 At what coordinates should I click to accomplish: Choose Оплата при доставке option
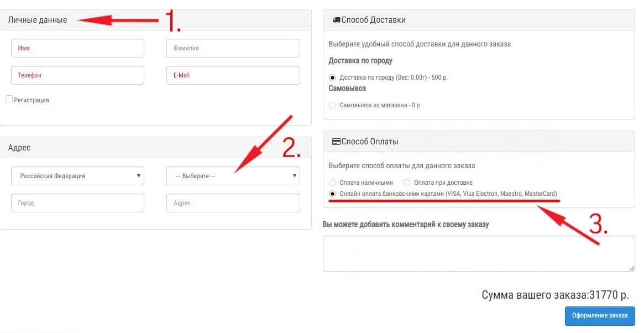point(407,183)
